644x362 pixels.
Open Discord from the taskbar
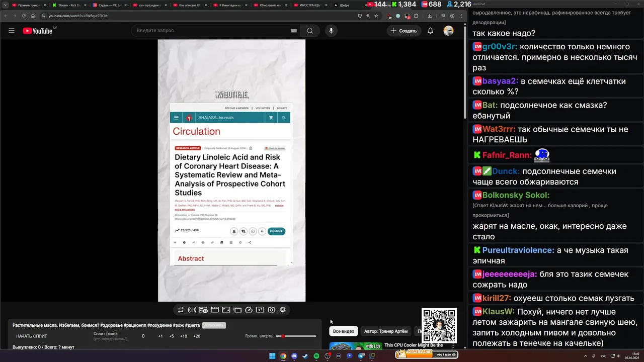(x=294, y=356)
